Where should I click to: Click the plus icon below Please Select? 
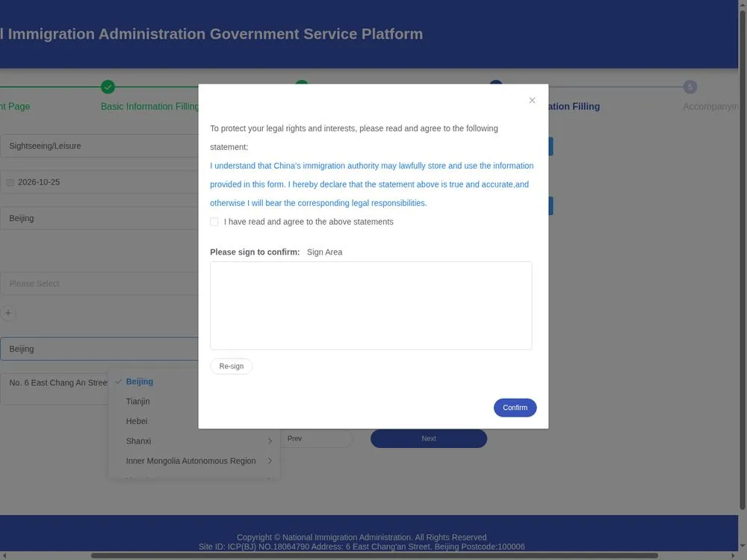(x=8, y=313)
